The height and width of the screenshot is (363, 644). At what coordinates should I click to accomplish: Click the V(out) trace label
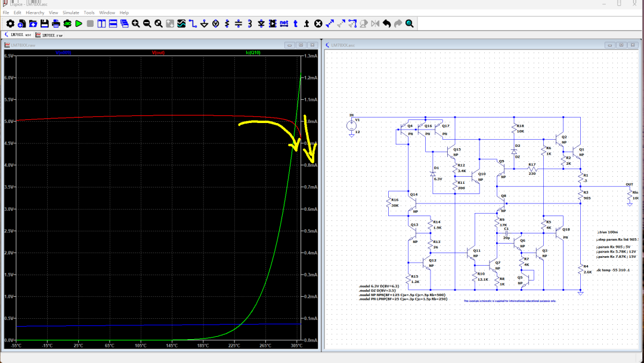point(158,53)
